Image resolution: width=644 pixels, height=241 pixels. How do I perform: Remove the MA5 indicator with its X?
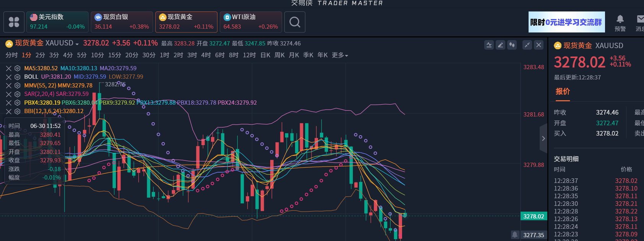coord(8,68)
